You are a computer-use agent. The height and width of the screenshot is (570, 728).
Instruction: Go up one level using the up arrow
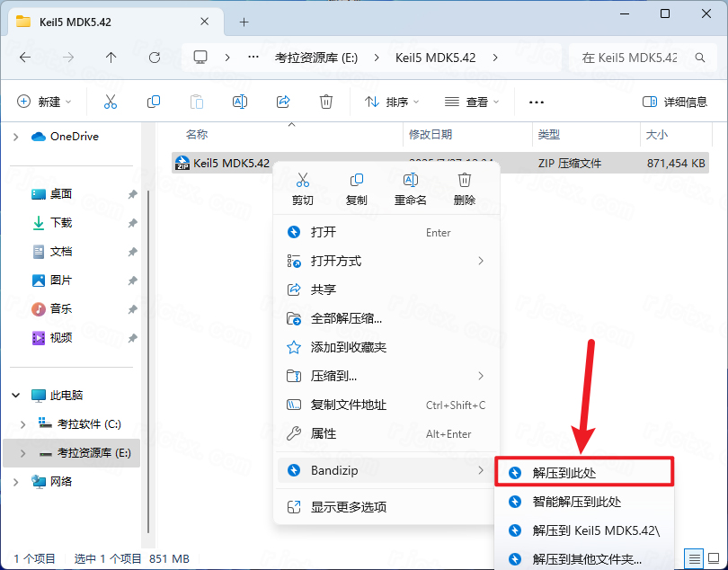pos(111,57)
